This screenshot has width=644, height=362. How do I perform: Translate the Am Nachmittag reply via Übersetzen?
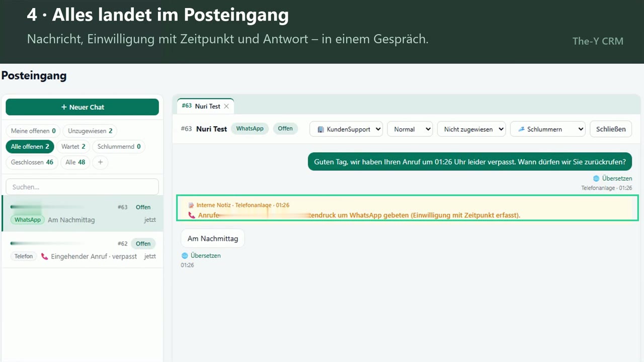click(205, 255)
